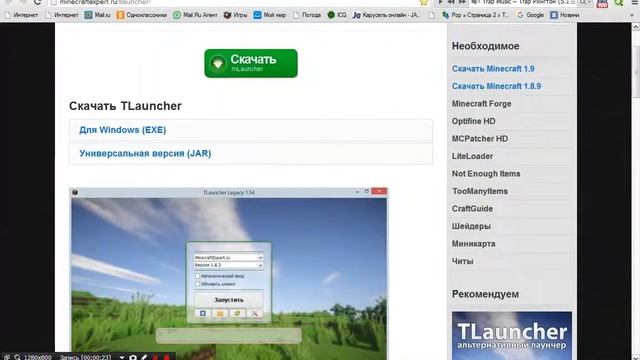The height and width of the screenshot is (360, 640).
Task: Click the Рекомендуем sidebar heading
Action: pos(485,294)
